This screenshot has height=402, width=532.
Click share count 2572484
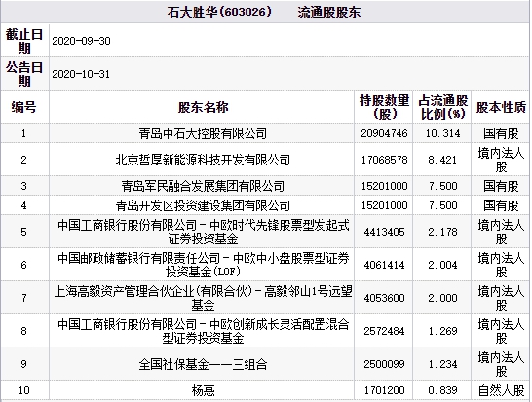tap(384, 331)
